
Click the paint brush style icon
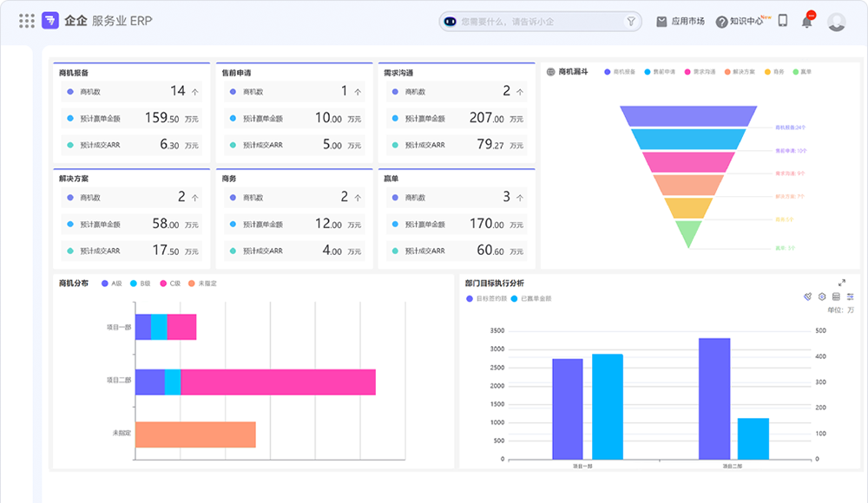pyautogui.click(x=807, y=297)
